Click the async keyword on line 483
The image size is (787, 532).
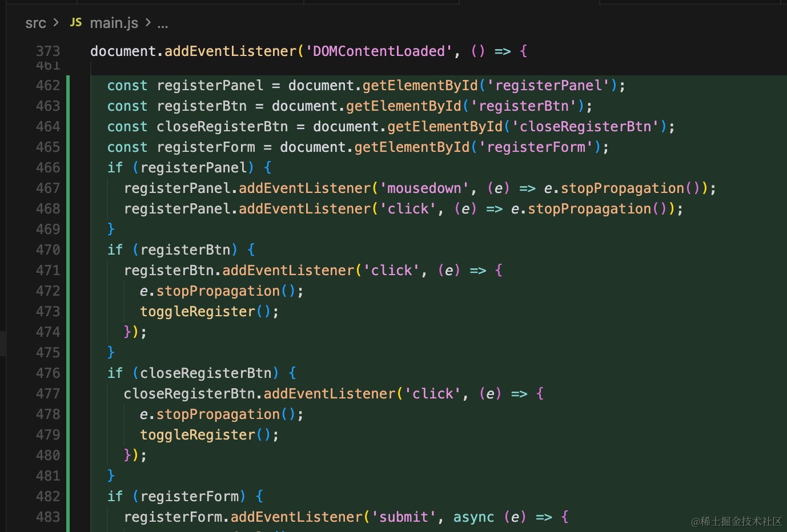[474, 517]
